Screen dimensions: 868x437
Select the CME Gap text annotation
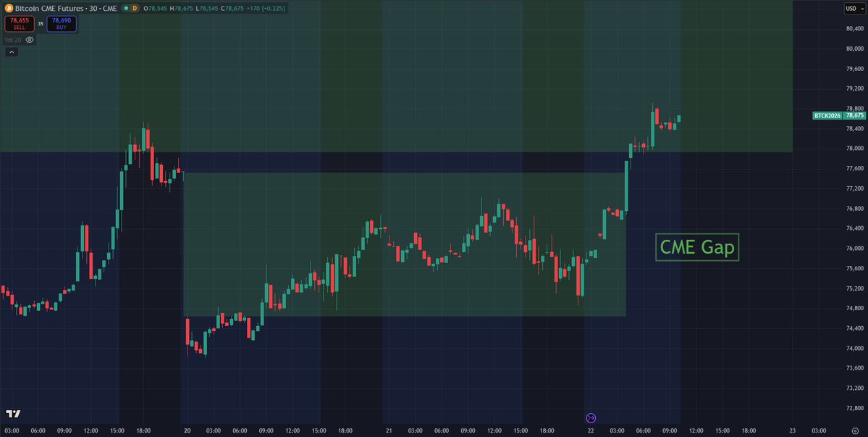click(697, 247)
